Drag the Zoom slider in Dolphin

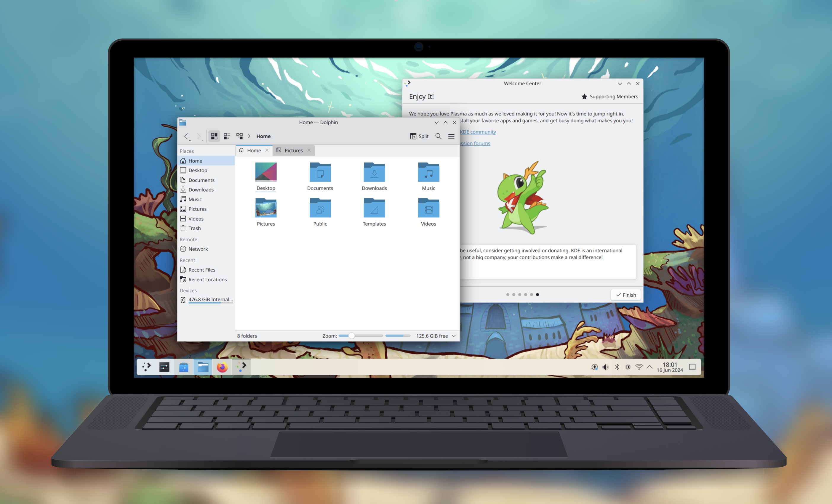coord(349,336)
